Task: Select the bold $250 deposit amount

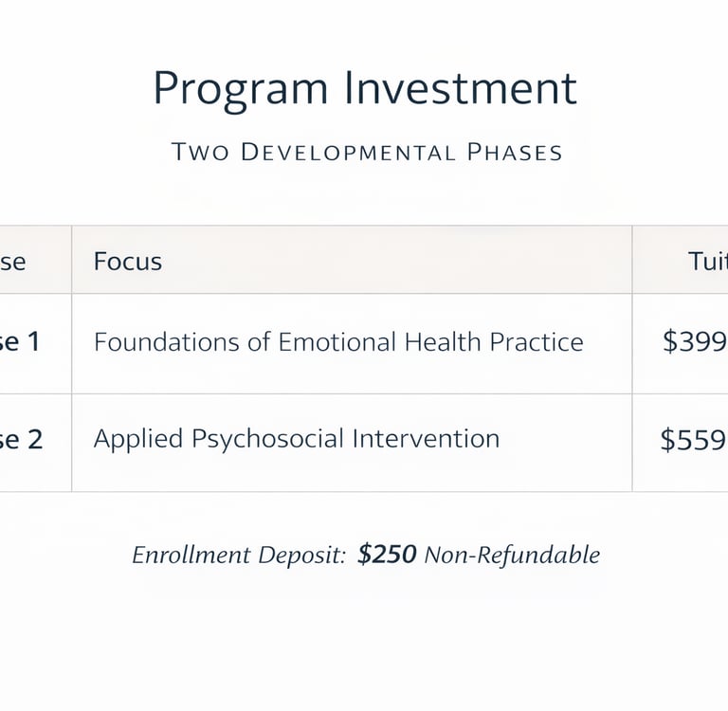Action: click(387, 556)
